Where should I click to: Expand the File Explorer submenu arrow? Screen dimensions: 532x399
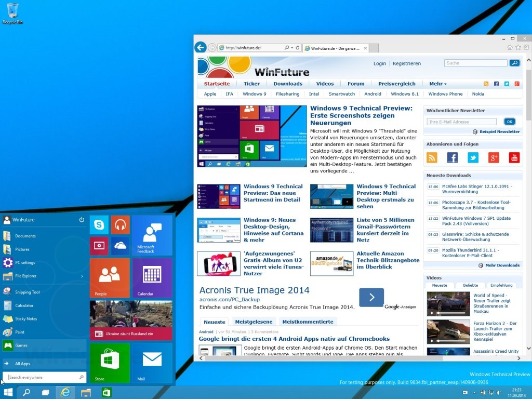point(82,276)
